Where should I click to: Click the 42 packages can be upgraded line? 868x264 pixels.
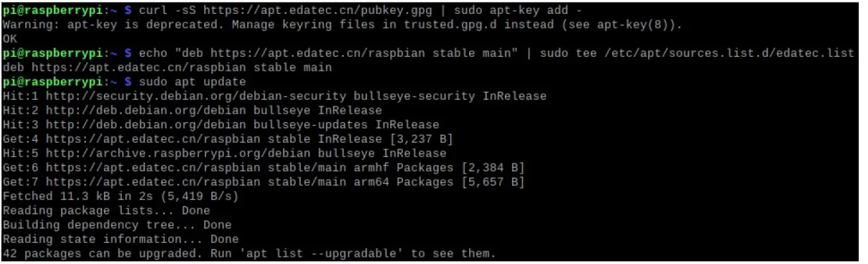tap(249, 254)
